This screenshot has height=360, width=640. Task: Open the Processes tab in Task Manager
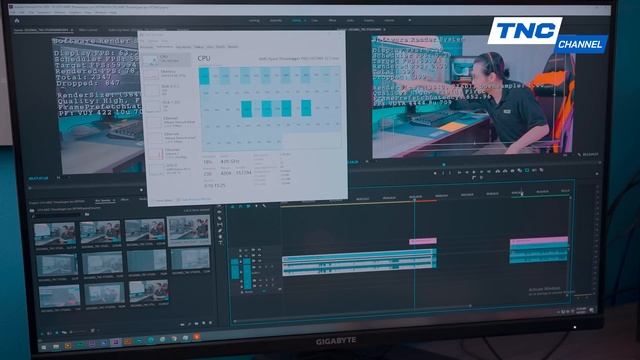(x=146, y=47)
